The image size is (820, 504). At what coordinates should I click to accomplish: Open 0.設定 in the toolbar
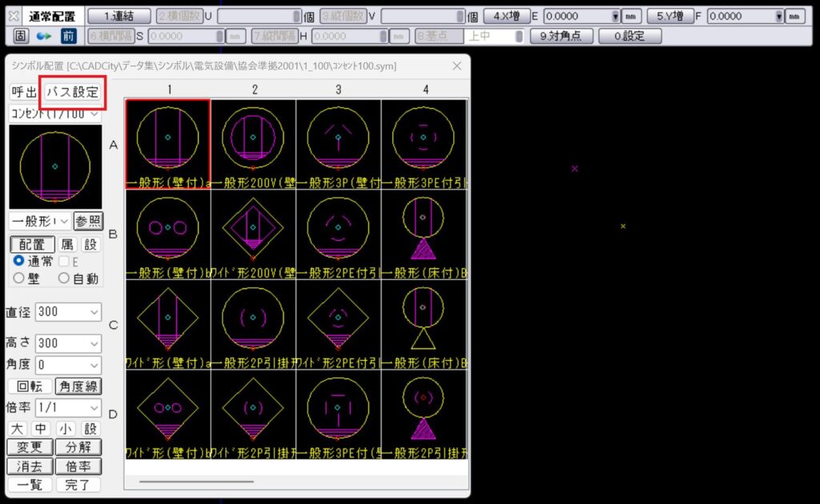click(629, 36)
